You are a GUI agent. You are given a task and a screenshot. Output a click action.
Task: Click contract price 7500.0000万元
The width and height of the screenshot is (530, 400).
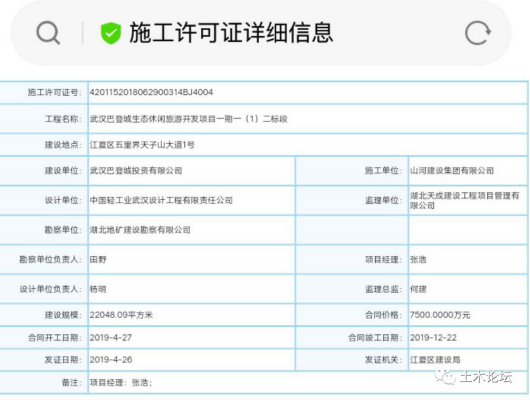coord(440,315)
